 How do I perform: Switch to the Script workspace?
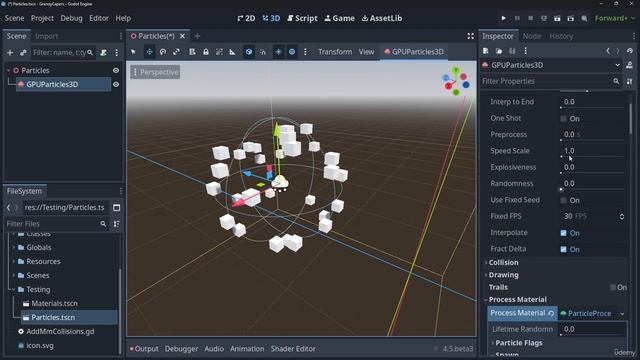click(x=302, y=18)
